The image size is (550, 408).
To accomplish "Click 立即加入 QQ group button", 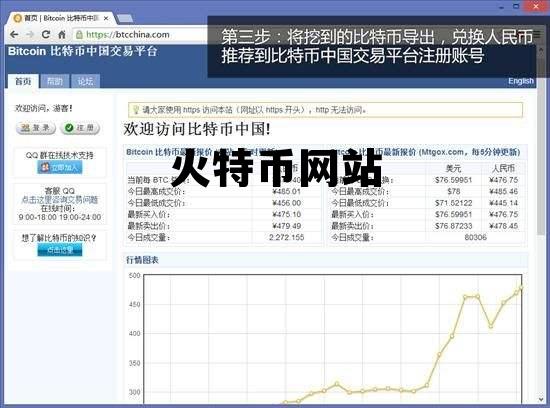I will 60,167.
